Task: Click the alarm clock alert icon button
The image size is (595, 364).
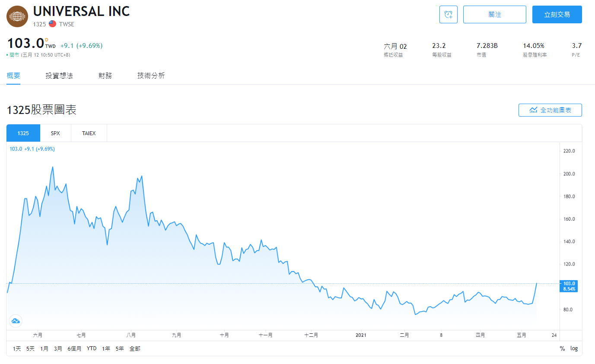Action: pyautogui.click(x=448, y=14)
